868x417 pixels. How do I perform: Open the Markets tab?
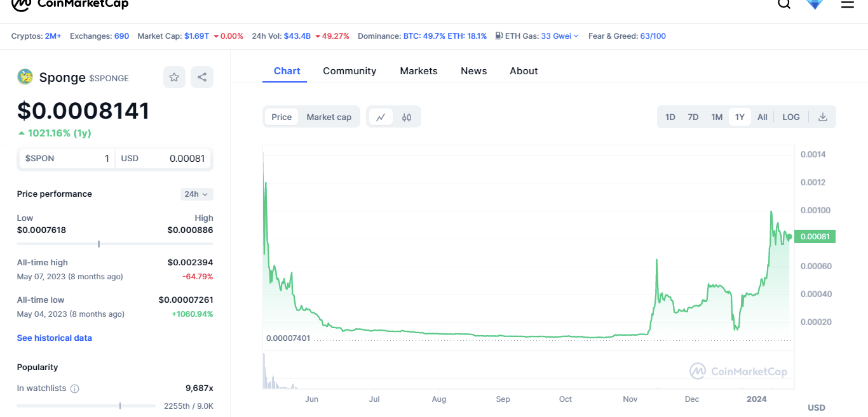click(x=419, y=71)
